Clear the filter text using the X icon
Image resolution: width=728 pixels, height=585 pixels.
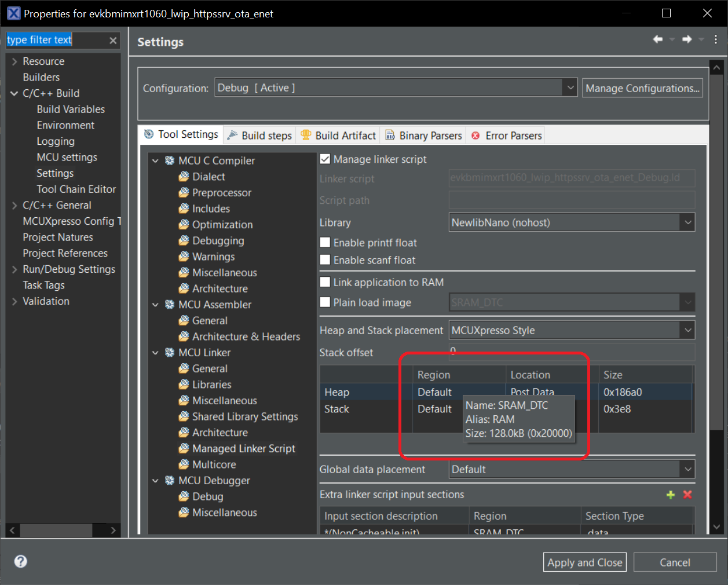pyautogui.click(x=114, y=40)
